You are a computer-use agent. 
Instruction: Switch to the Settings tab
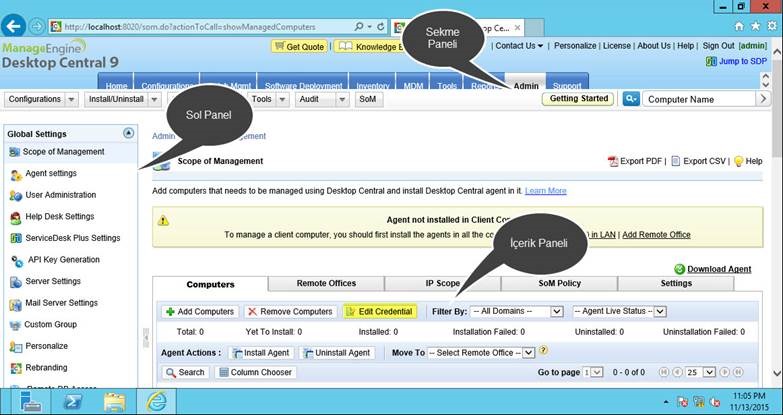(x=676, y=283)
